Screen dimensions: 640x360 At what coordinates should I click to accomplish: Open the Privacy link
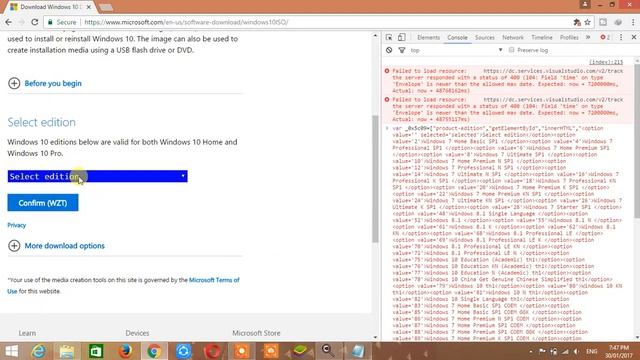[x=17, y=225]
